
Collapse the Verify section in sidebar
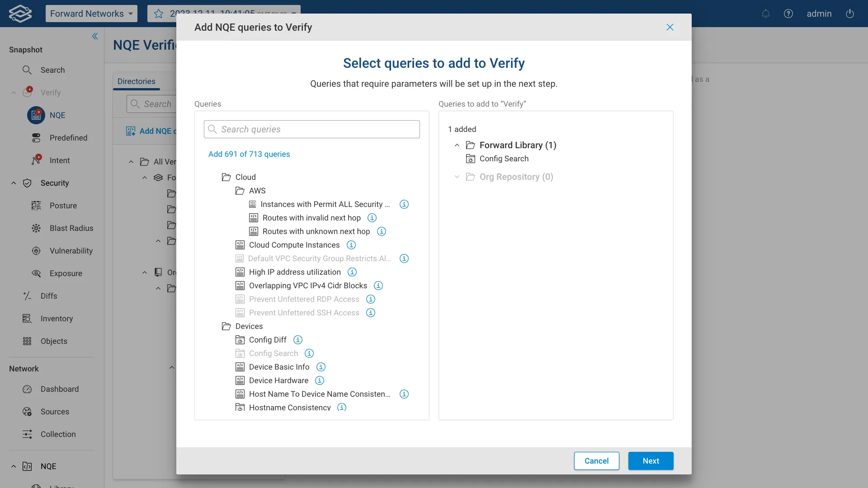click(14, 93)
